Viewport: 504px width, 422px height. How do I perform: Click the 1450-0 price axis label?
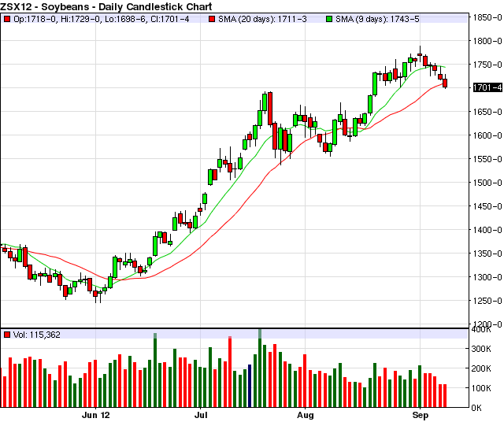click(x=487, y=206)
